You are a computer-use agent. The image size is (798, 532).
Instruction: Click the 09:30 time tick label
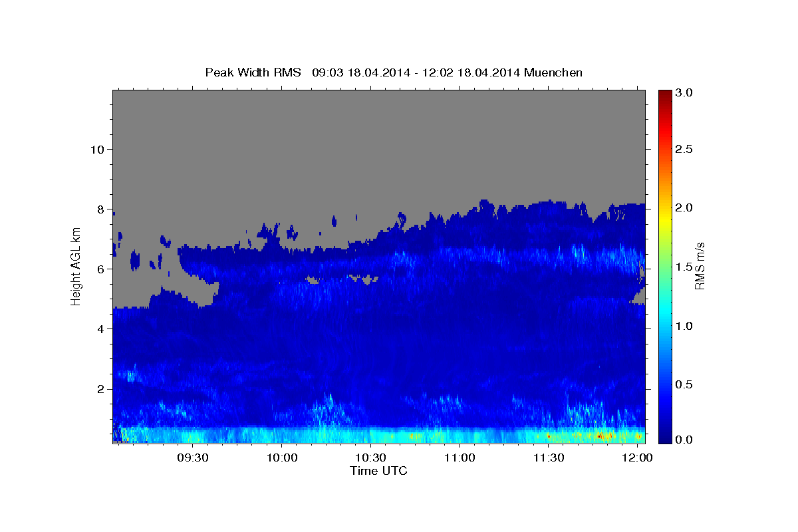click(193, 458)
